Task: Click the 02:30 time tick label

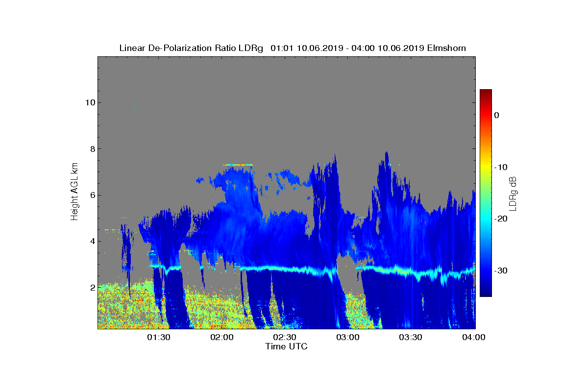Action: pyautogui.click(x=285, y=337)
